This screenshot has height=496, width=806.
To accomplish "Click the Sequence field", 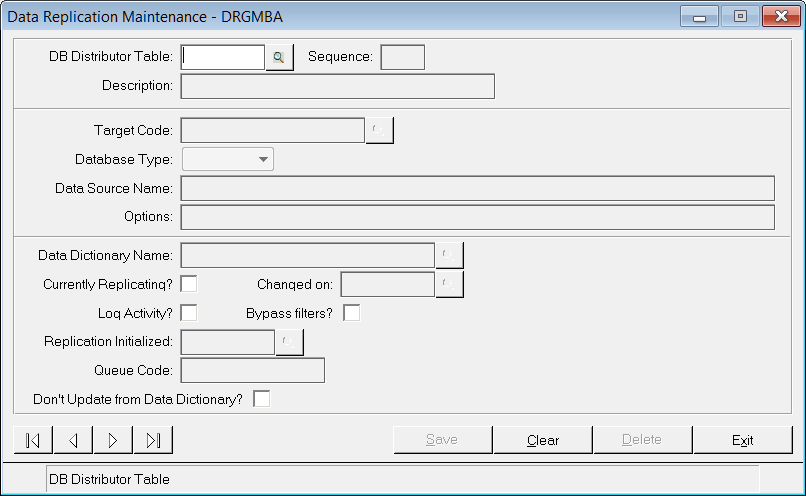I will pyautogui.click(x=402, y=57).
